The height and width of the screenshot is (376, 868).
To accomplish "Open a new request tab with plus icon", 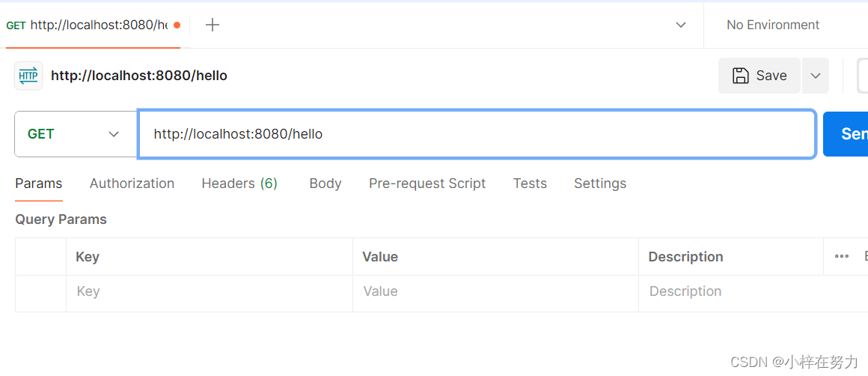I will pyautogui.click(x=213, y=25).
